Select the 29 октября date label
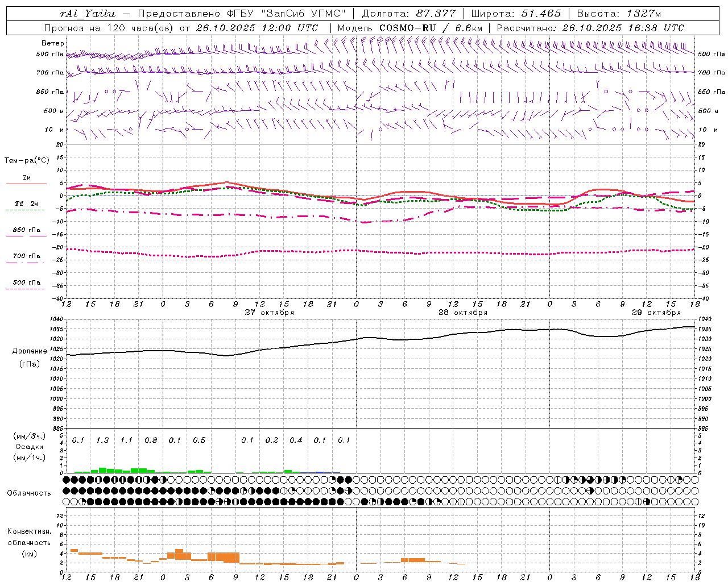Image resolution: width=728 pixels, height=582 pixels. pyautogui.click(x=656, y=313)
